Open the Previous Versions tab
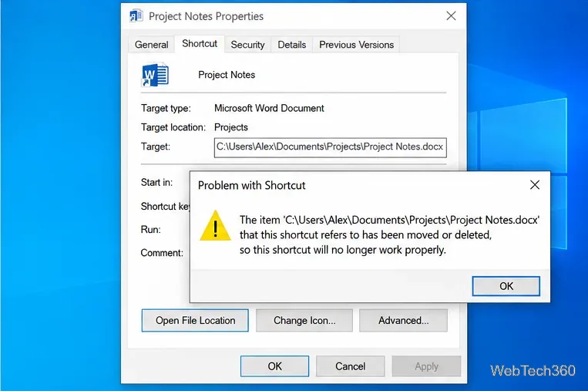Viewport: 588px width, 391px height. (x=356, y=45)
